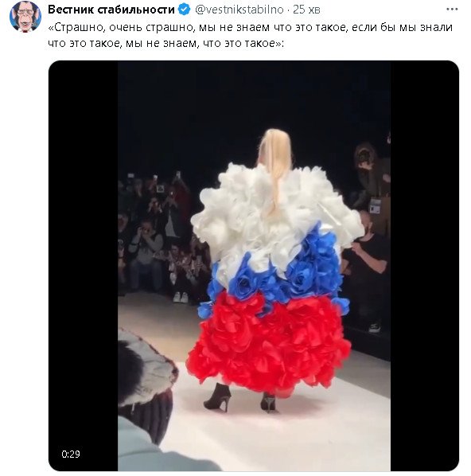Image resolution: width=471 pixels, height=476 pixels.
Task: Click the photographers crowd left of the runway
Action: [x=162, y=236]
